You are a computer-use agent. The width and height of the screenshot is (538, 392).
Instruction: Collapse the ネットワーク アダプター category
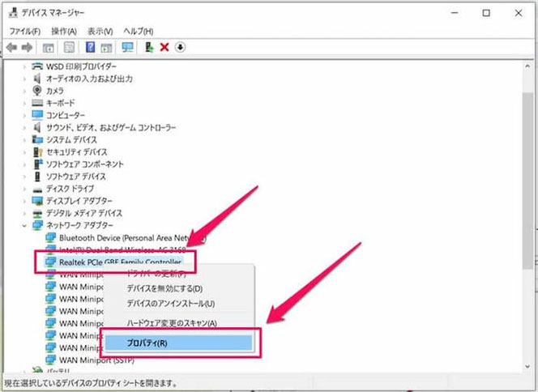pos(24,225)
